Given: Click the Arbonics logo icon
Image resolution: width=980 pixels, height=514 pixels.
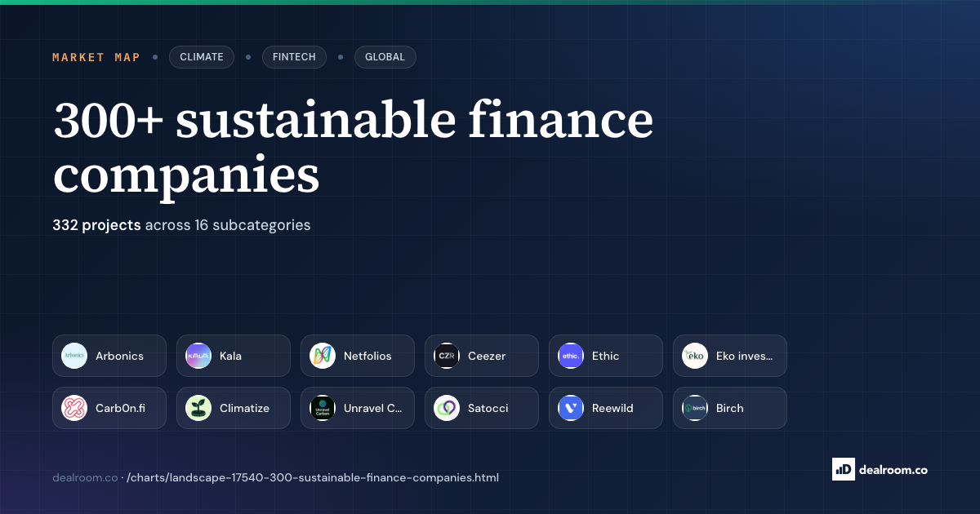Looking at the screenshot, I should pos(74,356).
